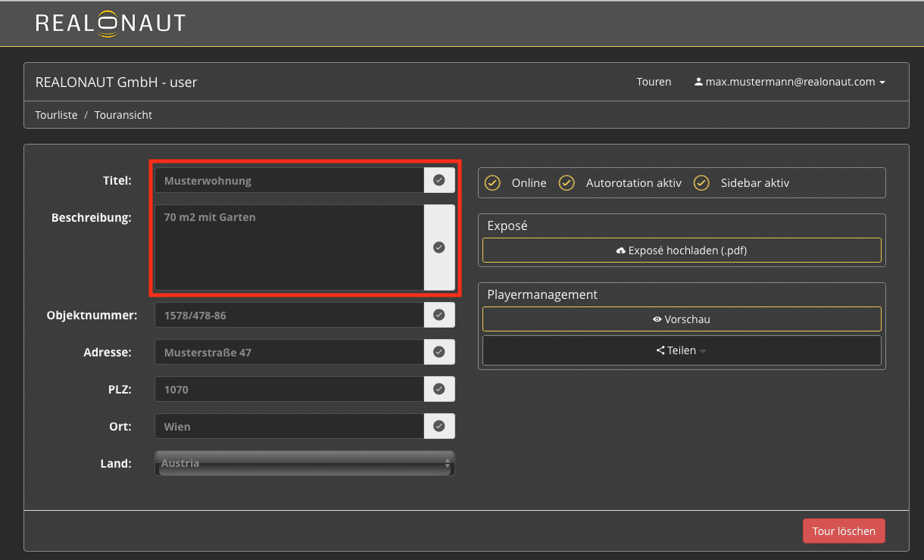
Task: Click the REALONAUT logo
Action: [x=111, y=23]
